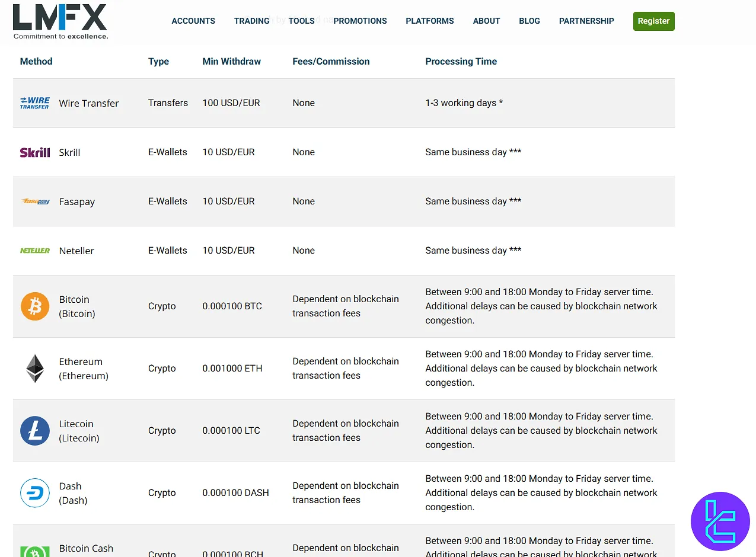Screen dimensions: 756x557
Task: Open the TOOLS menu
Action: click(302, 21)
